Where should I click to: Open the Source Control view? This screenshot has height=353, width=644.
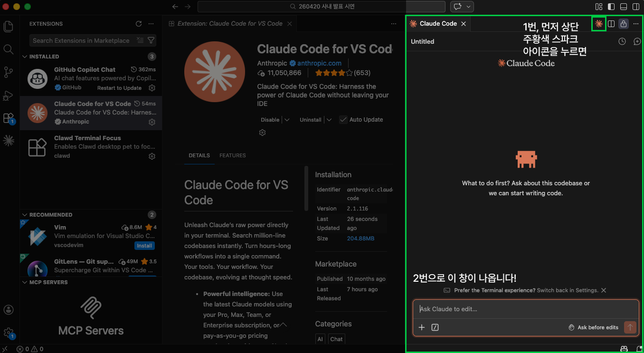8,72
